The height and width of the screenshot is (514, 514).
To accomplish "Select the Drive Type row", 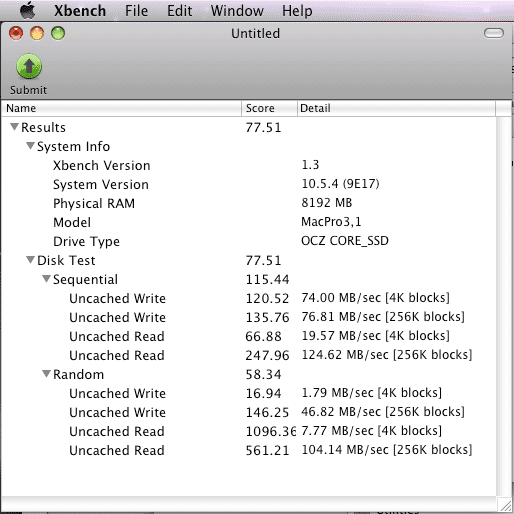I will pyautogui.click(x=249, y=241).
